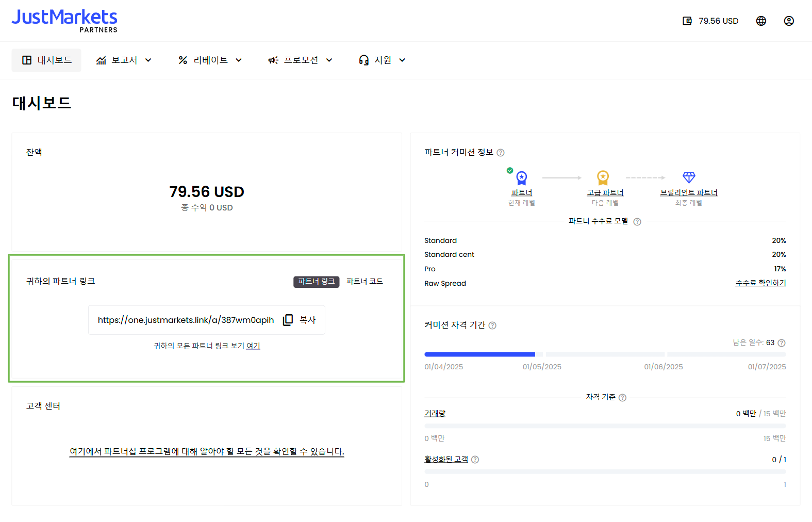
Task: Click the gold 고급 파트너 badge icon
Action: point(603,178)
